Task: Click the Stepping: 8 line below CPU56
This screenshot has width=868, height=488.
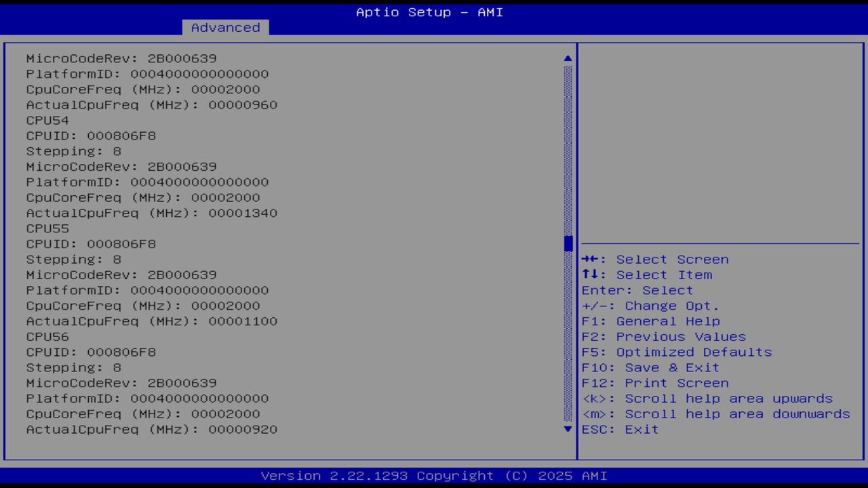Action: tap(73, 367)
